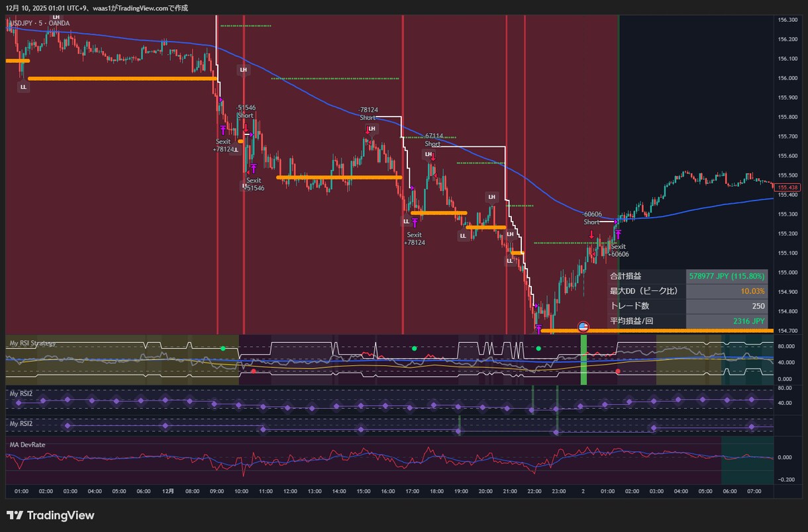This screenshot has width=808, height=532.
Task: Click the trade count value 250
Action: 758,306
